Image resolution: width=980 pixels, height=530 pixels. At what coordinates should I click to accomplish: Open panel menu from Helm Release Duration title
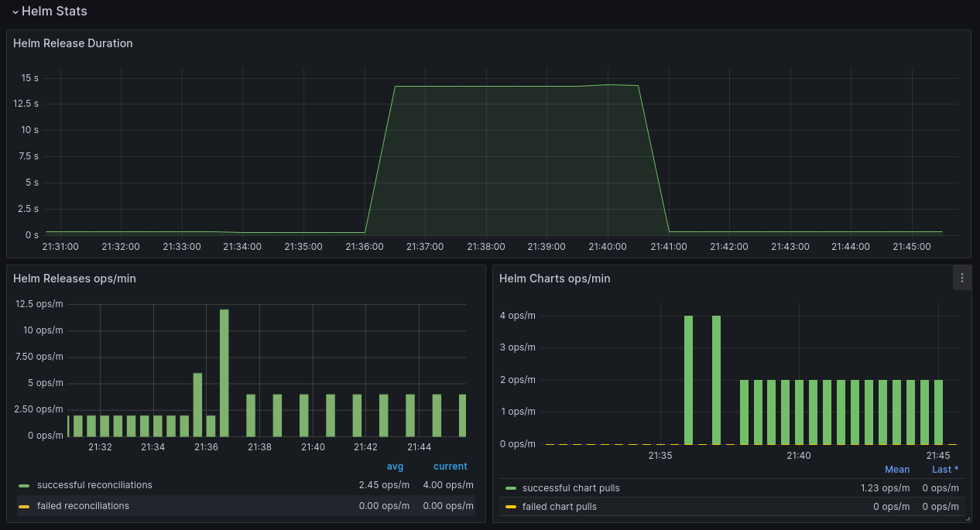(73, 43)
